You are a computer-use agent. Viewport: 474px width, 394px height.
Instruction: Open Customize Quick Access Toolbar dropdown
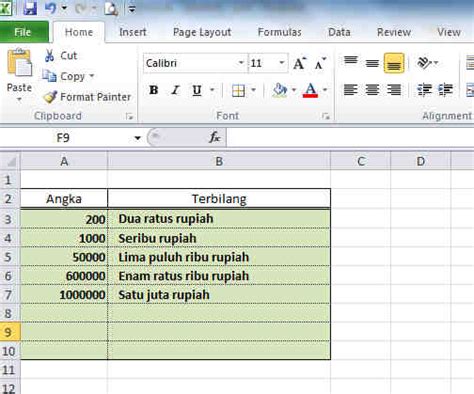click(x=132, y=9)
